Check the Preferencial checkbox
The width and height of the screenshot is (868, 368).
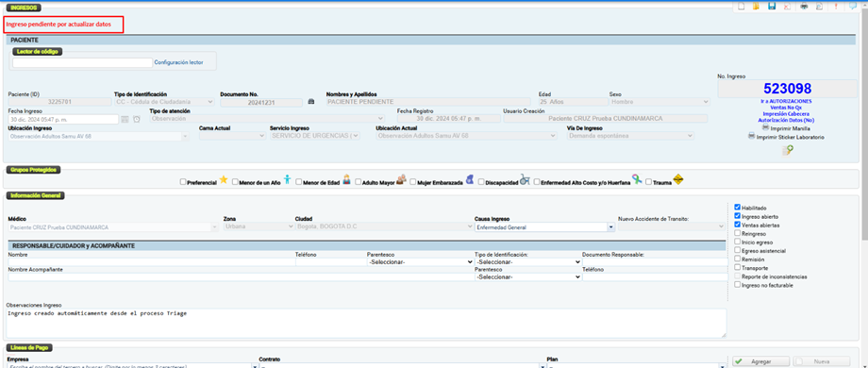183,181
